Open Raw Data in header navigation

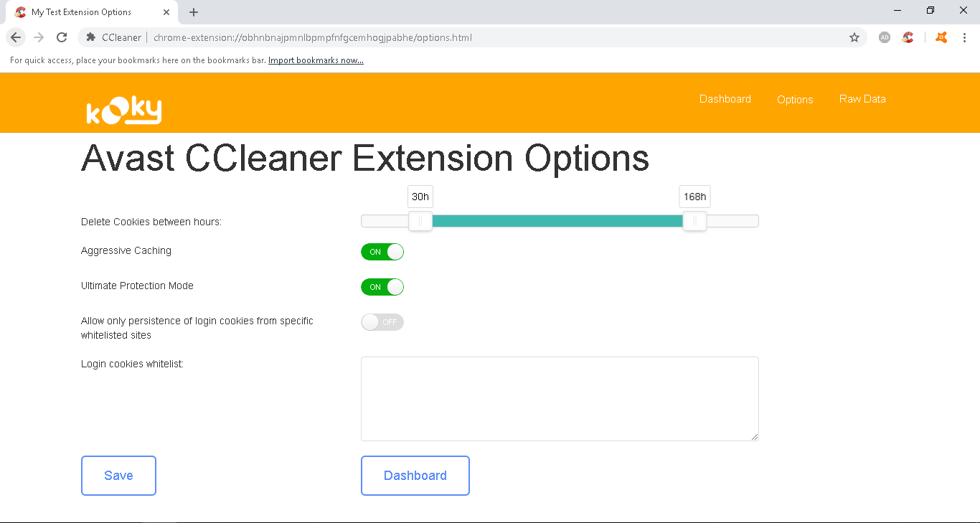click(x=862, y=99)
